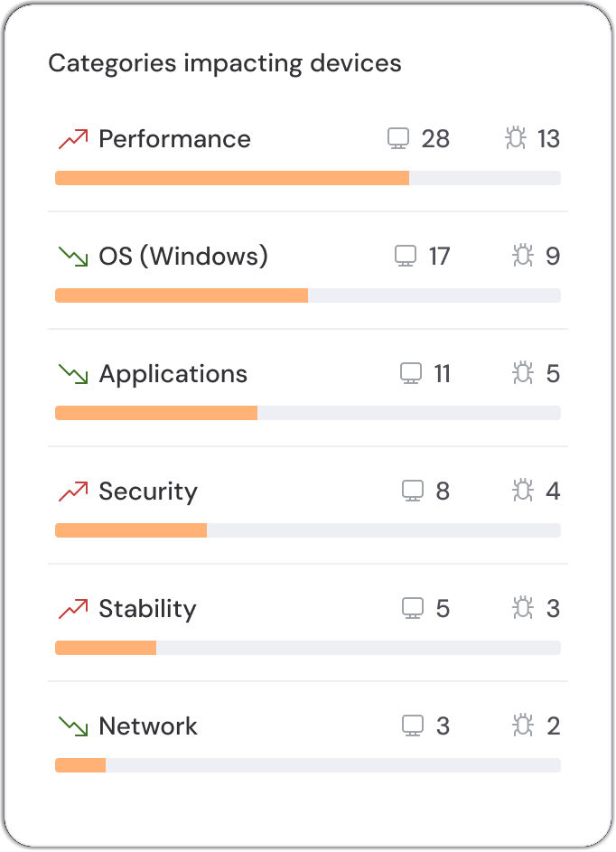This screenshot has height=852, width=616.
Task: Click the OS (Windows) bug icon
Action: click(x=523, y=257)
